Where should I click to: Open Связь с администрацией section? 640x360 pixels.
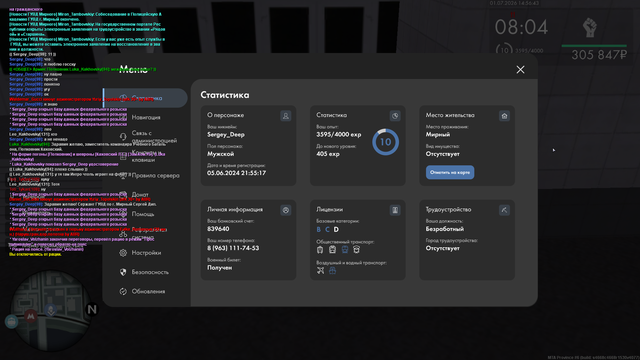(154, 137)
